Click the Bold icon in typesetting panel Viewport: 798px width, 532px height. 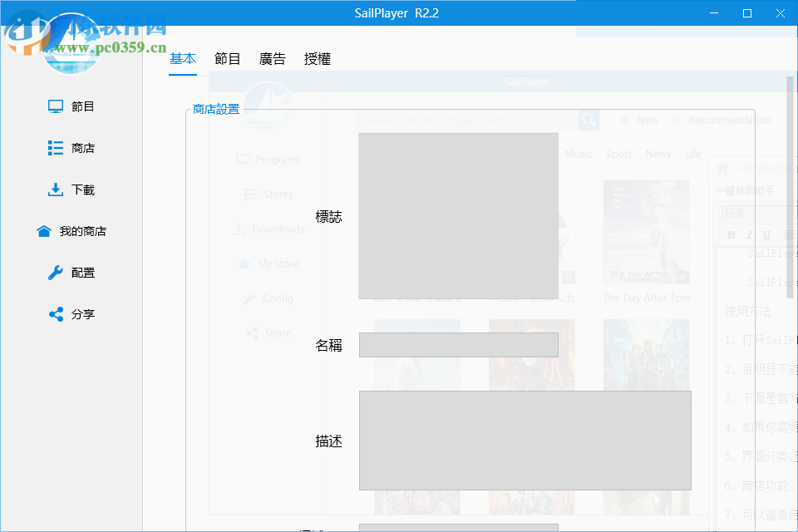(731, 235)
